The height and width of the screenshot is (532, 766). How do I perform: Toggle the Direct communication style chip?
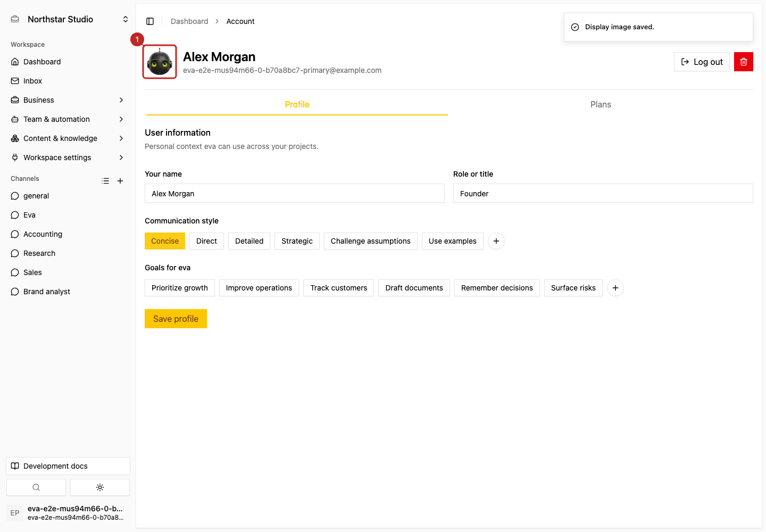tap(206, 241)
